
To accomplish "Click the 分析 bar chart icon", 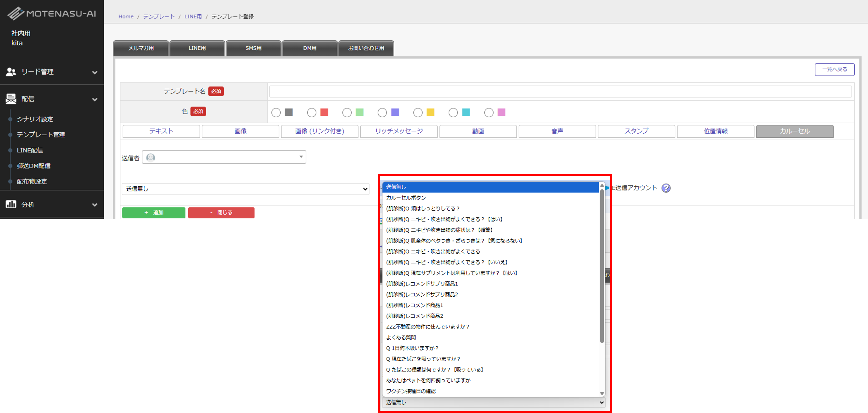I will pos(11,204).
